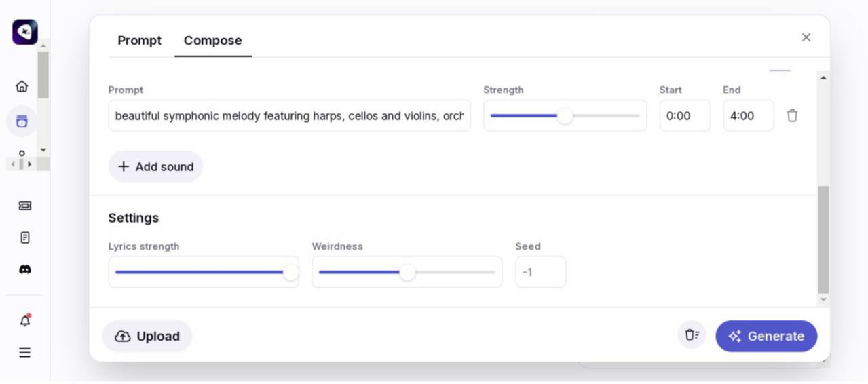This screenshot has height=384, width=868.
Task: Click the Upload button
Action: 147,337
